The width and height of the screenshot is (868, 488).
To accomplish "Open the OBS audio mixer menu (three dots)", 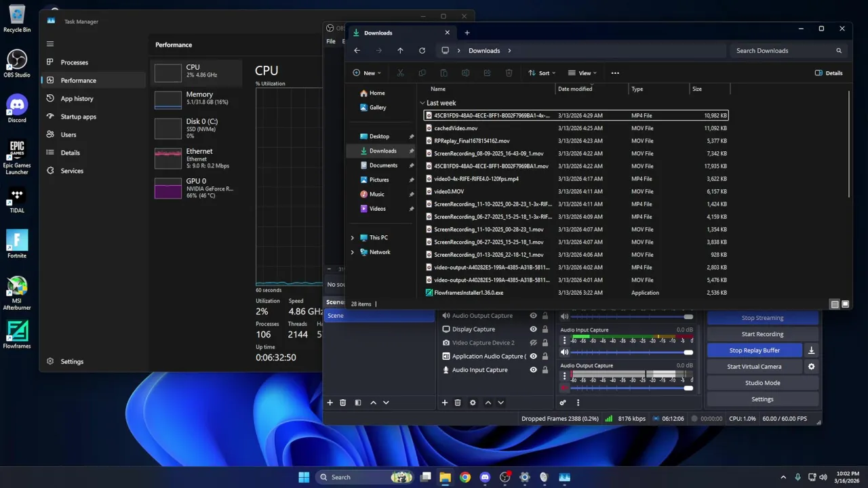I will point(578,403).
